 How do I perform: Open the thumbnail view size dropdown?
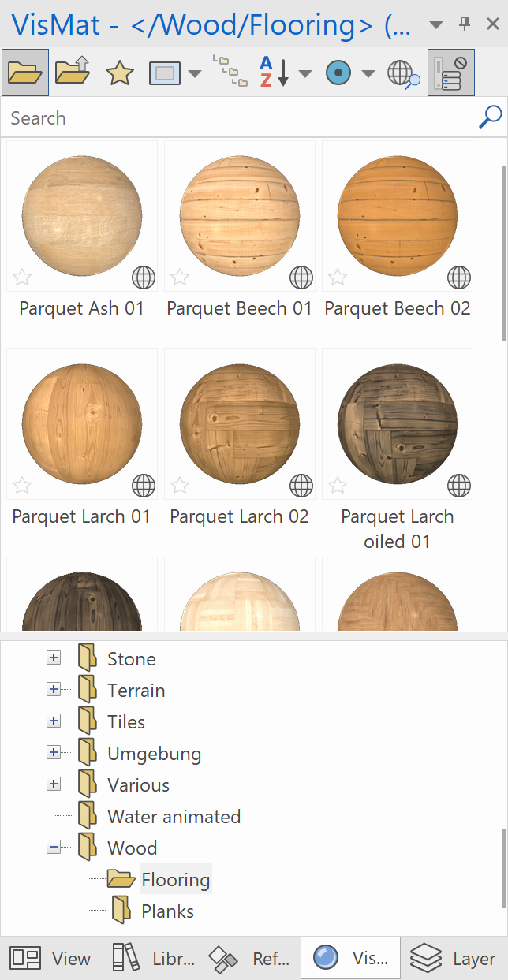[195, 73]
